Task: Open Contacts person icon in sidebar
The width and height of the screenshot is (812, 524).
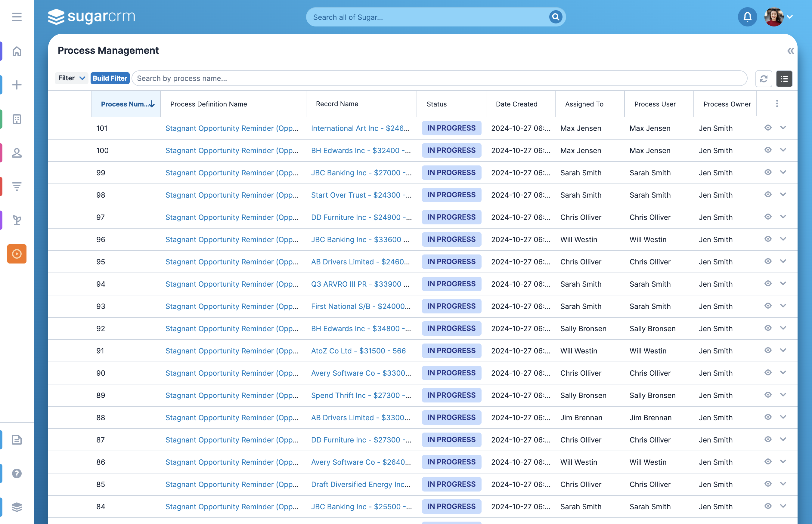Action: tap(17, 153)
